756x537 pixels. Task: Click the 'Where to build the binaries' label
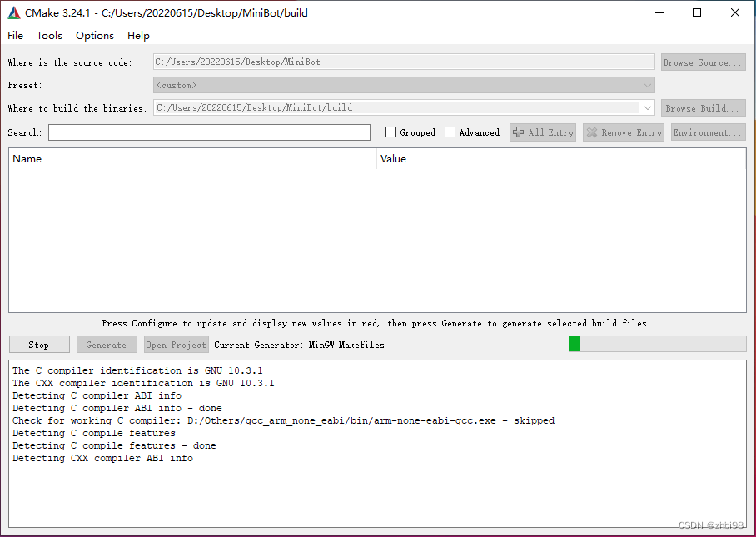click(77, 108)
